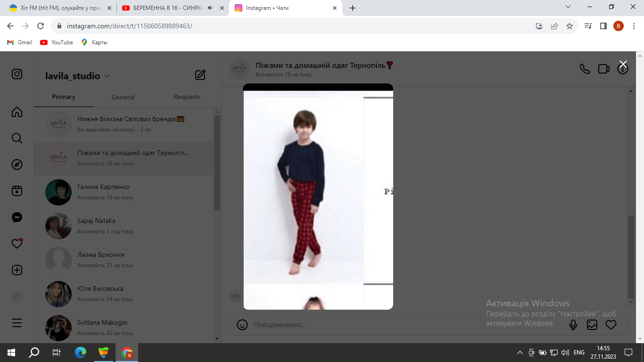Viewport: 644px width, 362px height.
Task: Click the Create new post plus icon
Action: click(x=17, y=270)
